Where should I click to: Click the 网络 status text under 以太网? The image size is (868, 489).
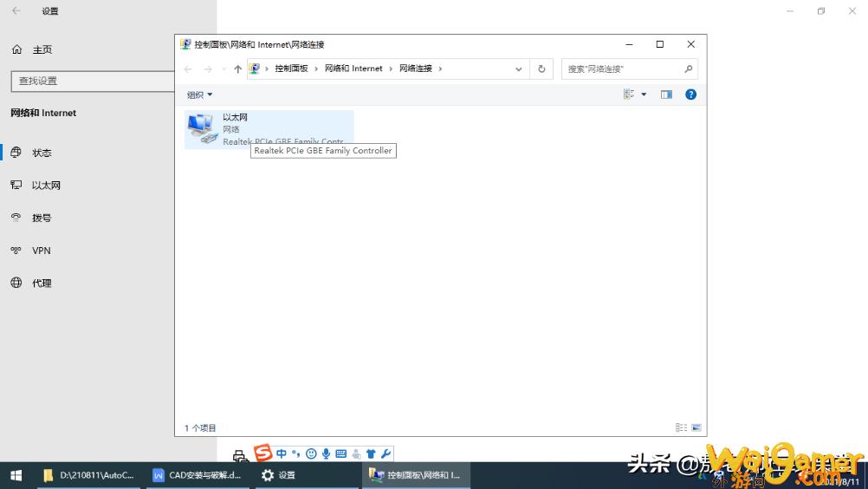click(x=230, y=129)
